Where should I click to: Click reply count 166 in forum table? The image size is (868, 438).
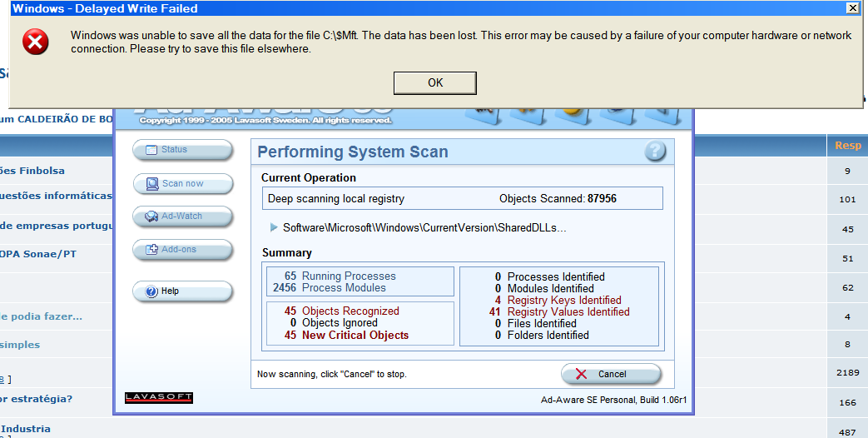(x=847, y=402)
